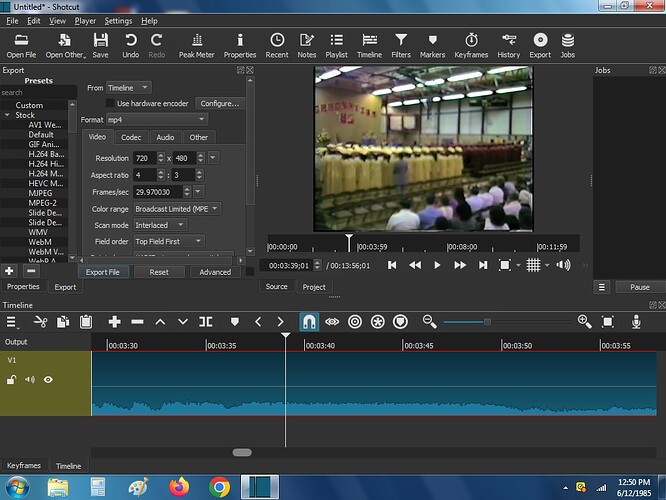Switch to the Codec tab
666x500 pixels.
pos(131,137)
